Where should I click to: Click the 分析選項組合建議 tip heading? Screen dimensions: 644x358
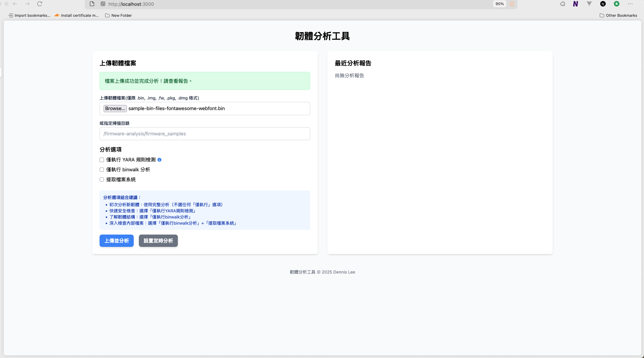tap(122, 197)
